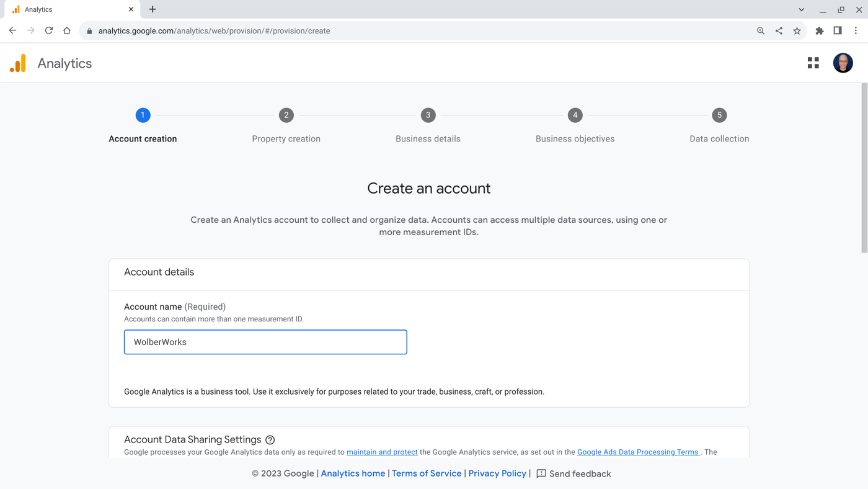Open the tab search chevron

801,9
